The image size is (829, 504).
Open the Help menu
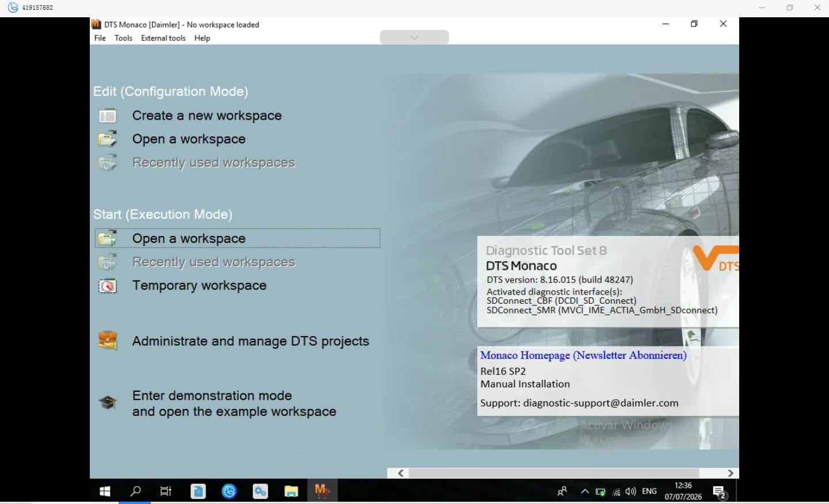[x=202, y=38]
